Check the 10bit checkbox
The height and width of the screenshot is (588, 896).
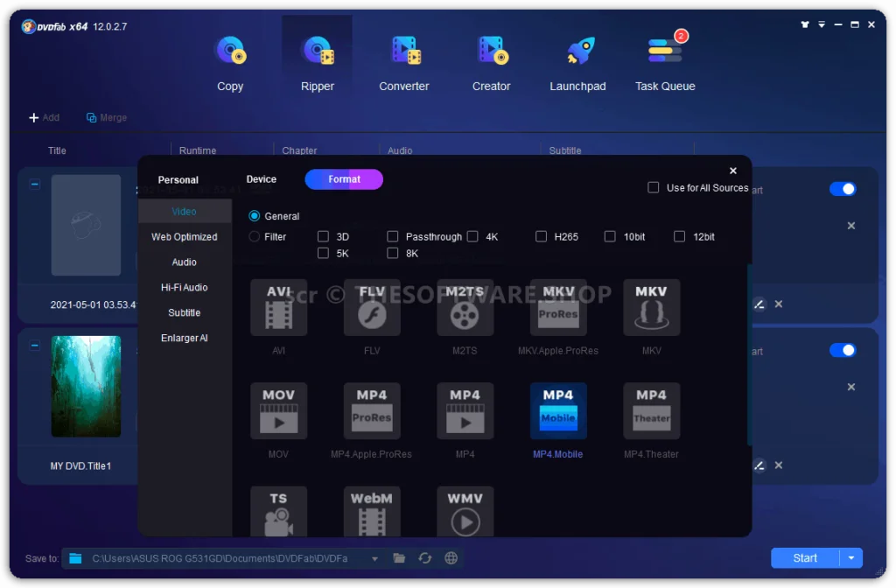tap(610, 236)
